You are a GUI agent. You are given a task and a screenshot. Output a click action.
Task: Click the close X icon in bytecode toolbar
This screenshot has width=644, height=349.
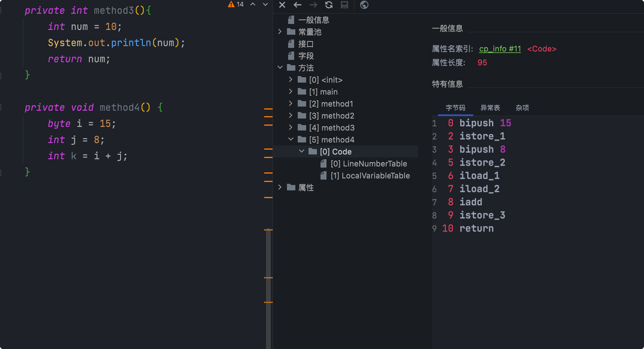click(x=282, y=5)
